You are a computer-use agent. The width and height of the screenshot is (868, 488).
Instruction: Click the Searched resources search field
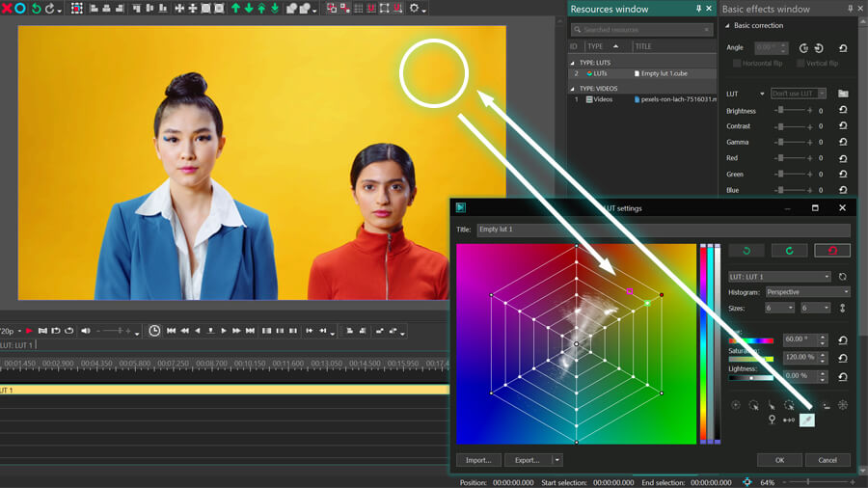pyautogui.click(x=642, y=29)
